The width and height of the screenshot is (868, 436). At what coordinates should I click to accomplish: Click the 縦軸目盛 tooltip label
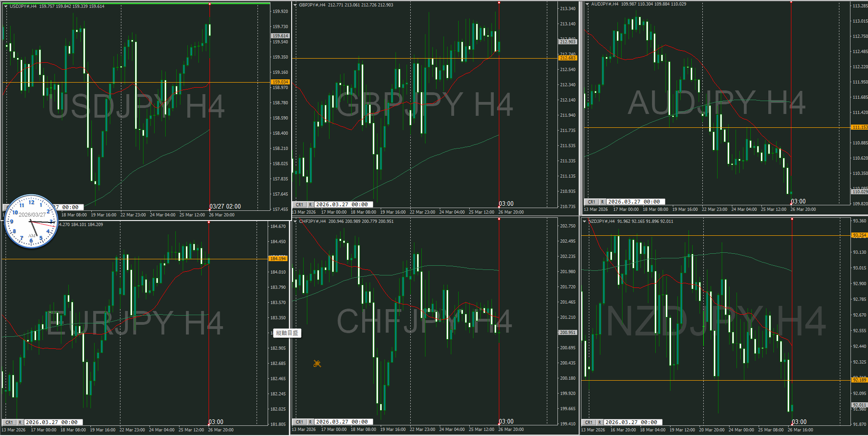pyautogui.click(x=287, y=333)
